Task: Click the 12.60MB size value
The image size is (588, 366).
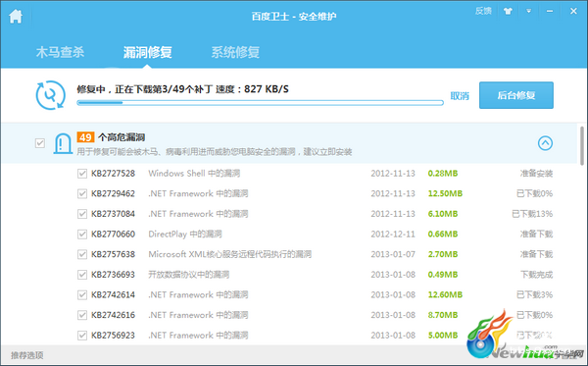Action: tap(445, 295)
